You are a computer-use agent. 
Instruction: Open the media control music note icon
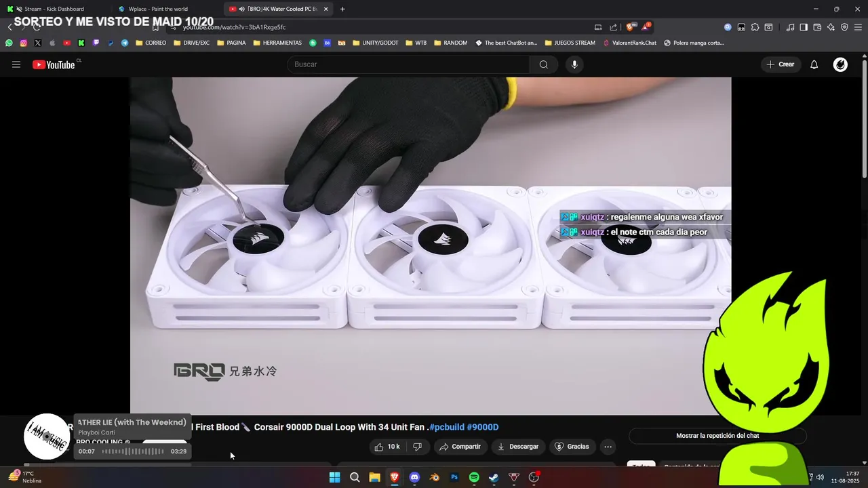click(790, 27)
